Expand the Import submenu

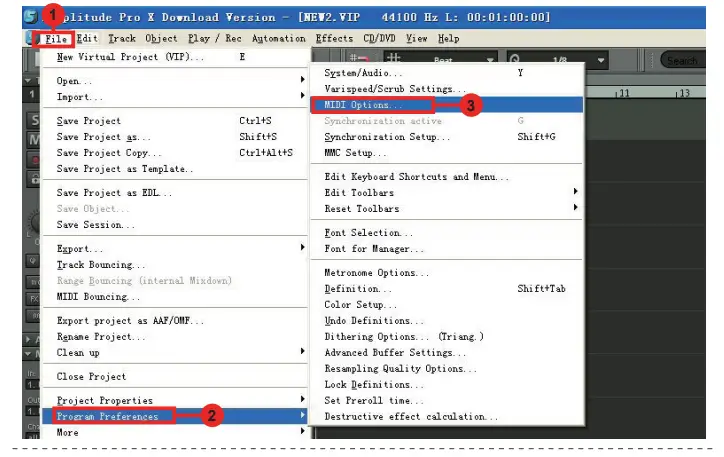pos(175,97)
